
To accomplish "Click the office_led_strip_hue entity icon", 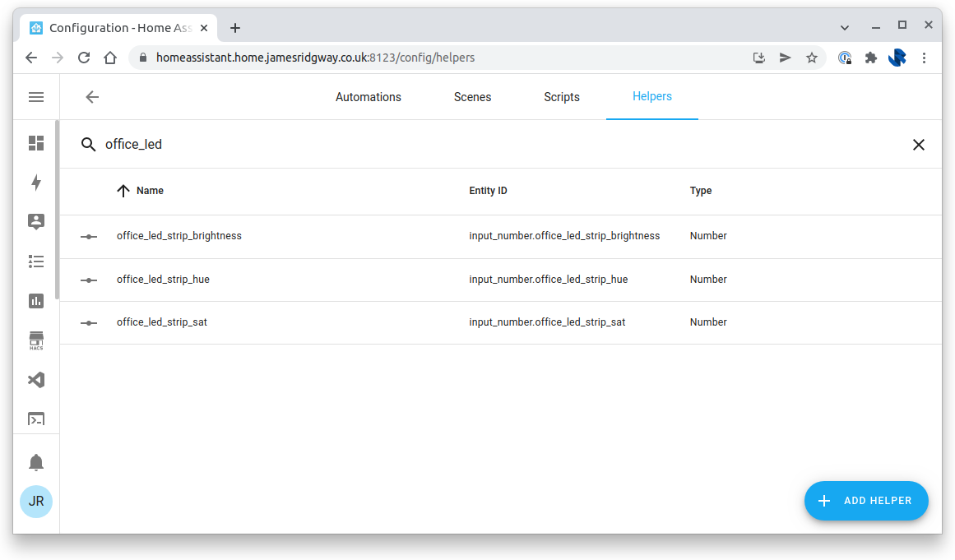I will coord(88,280).
